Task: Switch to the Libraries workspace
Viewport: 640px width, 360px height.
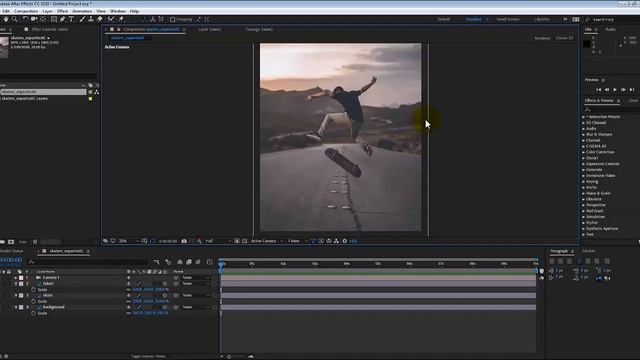Action: pyautogui.click(x=542, y=19)
